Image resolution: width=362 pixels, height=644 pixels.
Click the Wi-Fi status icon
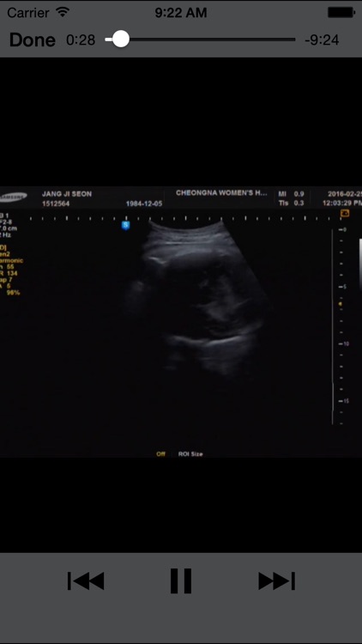63,12
